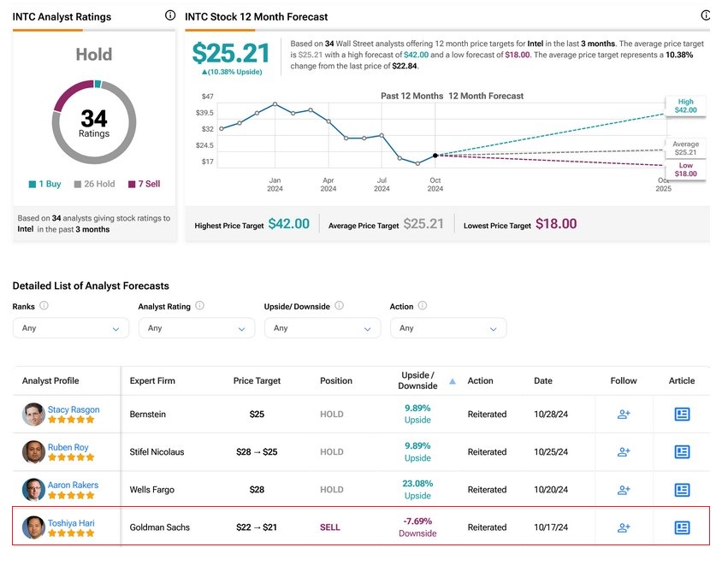
Task: Click the INTC Analyst Ratings info icon
Action: [x=169, y=16]
